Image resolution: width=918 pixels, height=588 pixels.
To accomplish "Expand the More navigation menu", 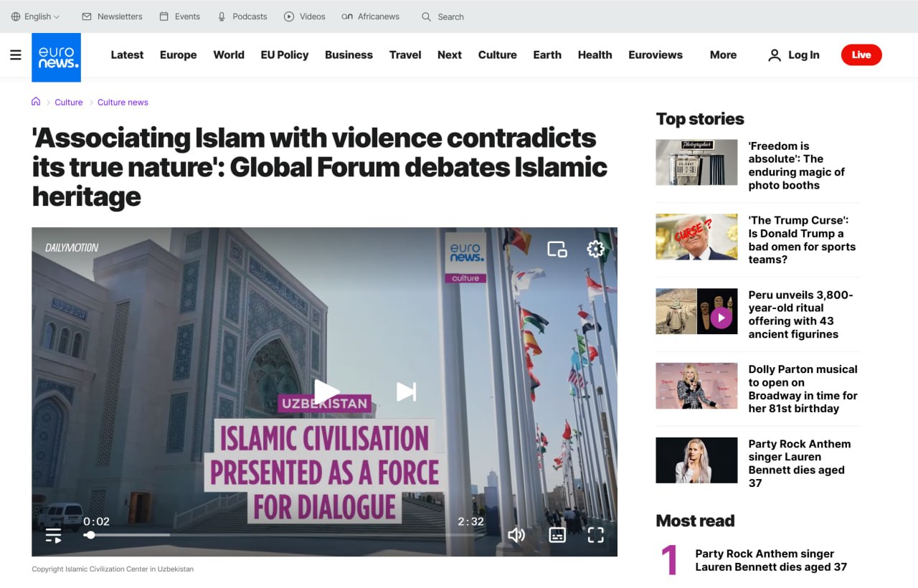I will (x=723, y=54).
